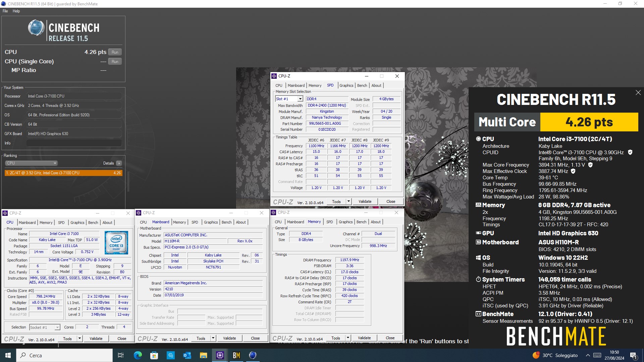Click the Part Number 99U5665-001.A00G field
Image resolution: width=644 pixels, height=362 pixels.
pyautogui.click(x=326, y=124)
